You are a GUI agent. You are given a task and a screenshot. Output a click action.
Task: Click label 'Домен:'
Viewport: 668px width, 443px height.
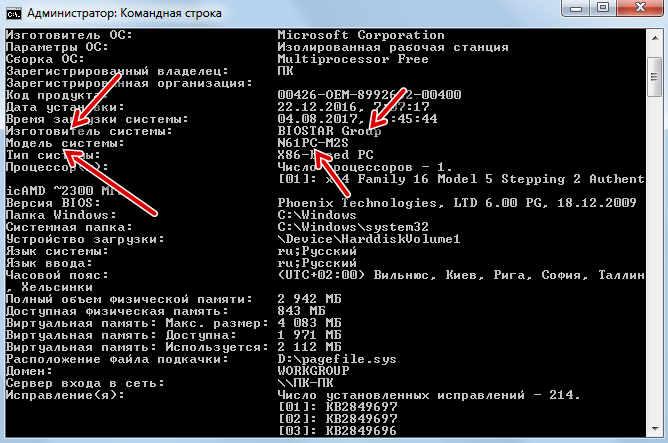pos(29,371)
